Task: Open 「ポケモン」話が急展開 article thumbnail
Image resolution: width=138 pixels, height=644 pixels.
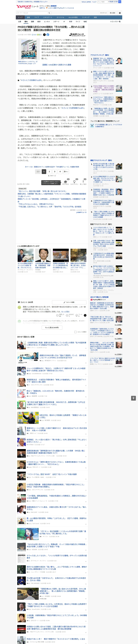Action: [x=28, y=534]
